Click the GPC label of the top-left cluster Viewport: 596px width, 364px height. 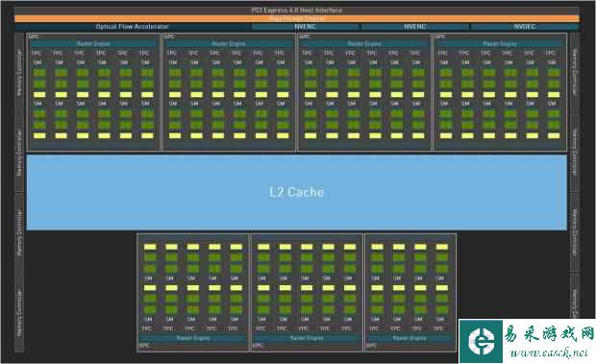click(x=33, y=36)
